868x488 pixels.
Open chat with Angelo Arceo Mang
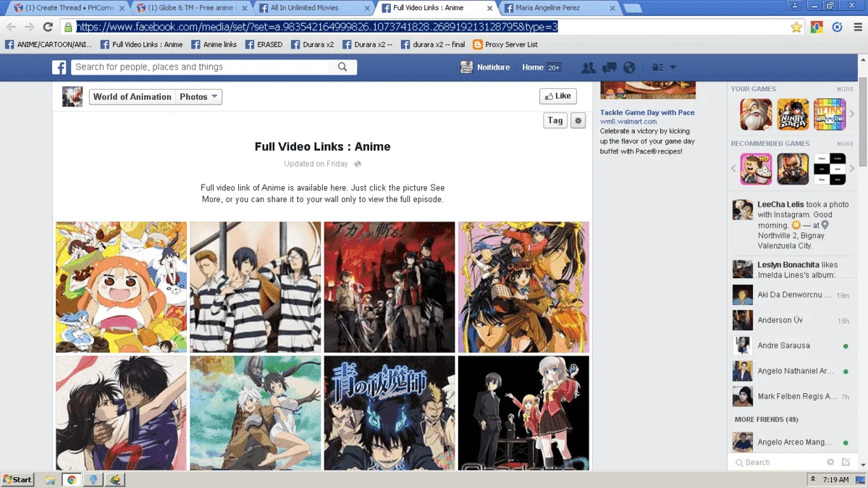[793, 442]
